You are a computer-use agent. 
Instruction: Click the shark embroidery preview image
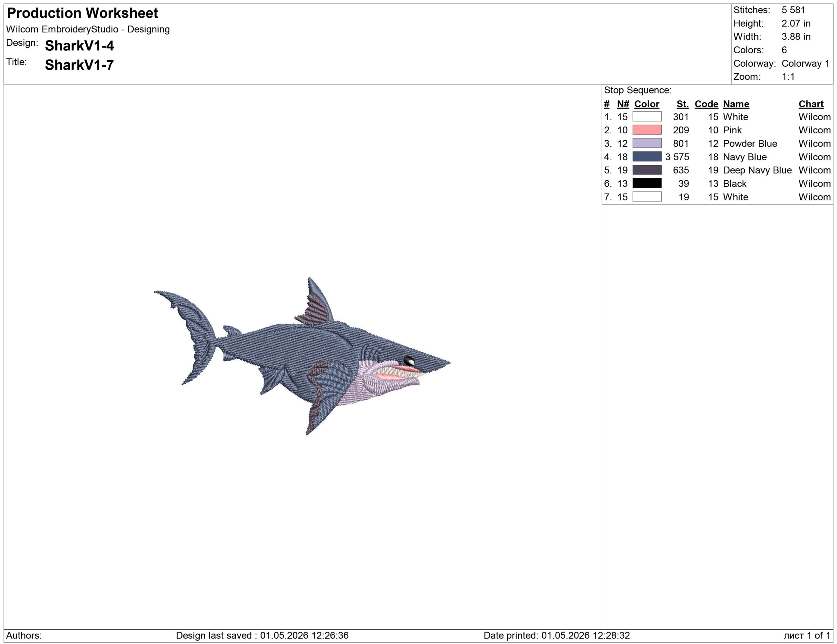(x=302, y=356)
